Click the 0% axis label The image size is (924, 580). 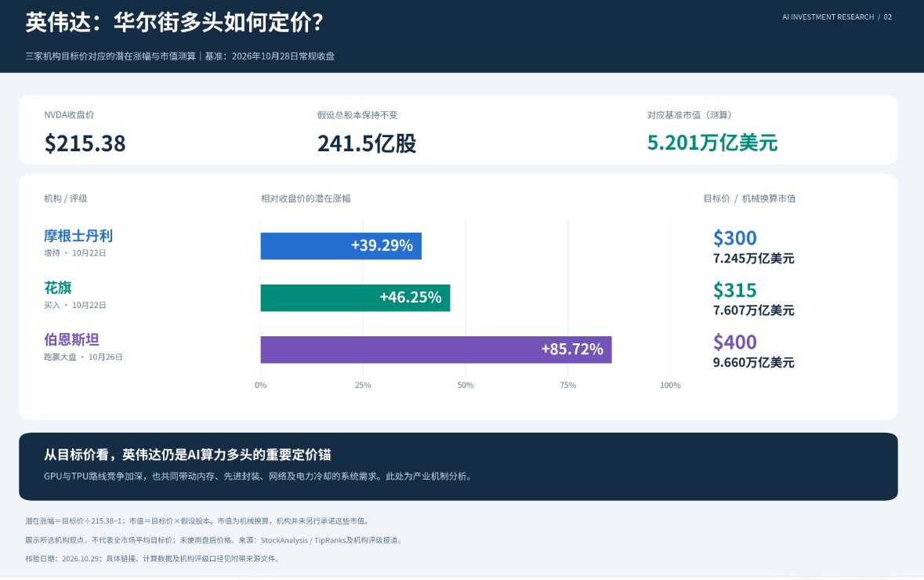point(260,386)
